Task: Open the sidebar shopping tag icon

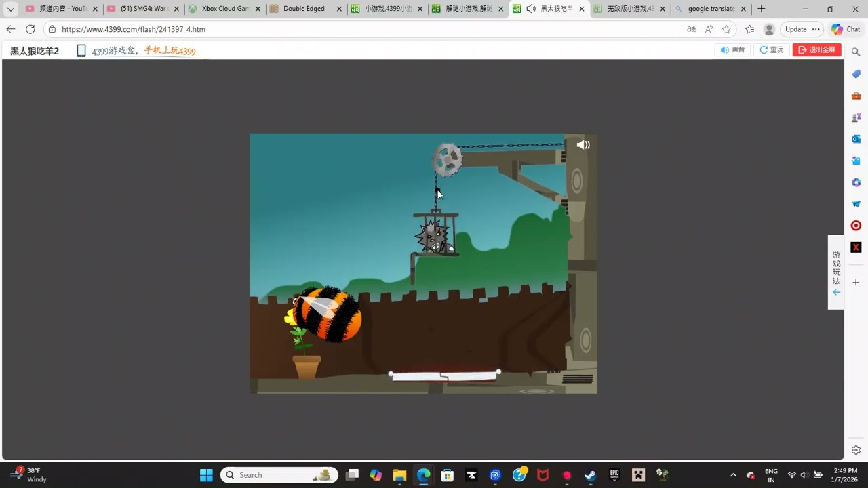Action: [x=856, y=74]
